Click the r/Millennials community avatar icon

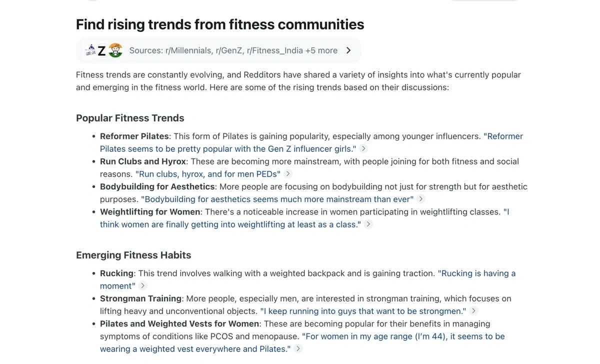tap(90, 50)
